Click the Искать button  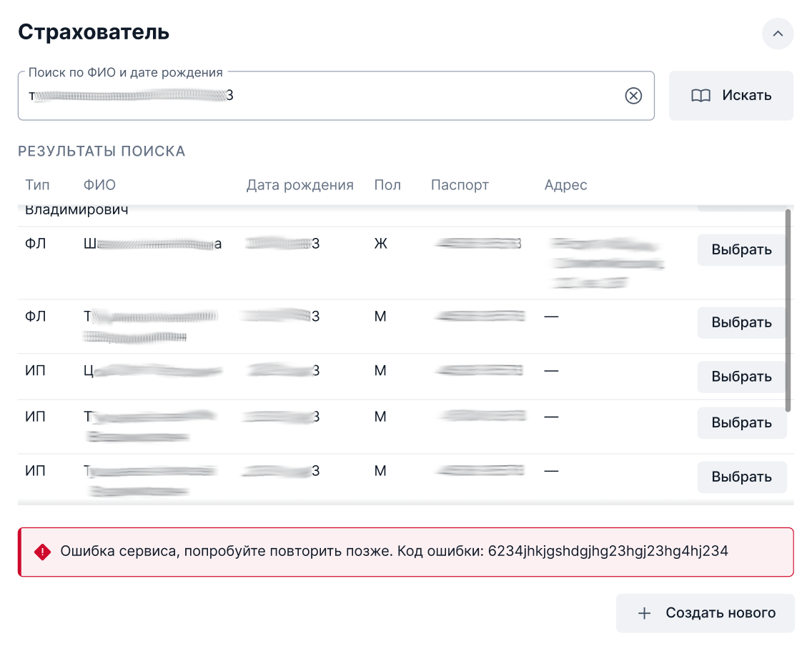[x=731, y=95]
